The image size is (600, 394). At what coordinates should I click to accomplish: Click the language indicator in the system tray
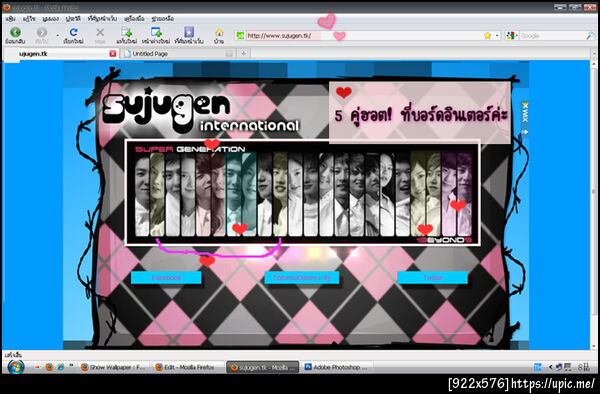[538, 367]
